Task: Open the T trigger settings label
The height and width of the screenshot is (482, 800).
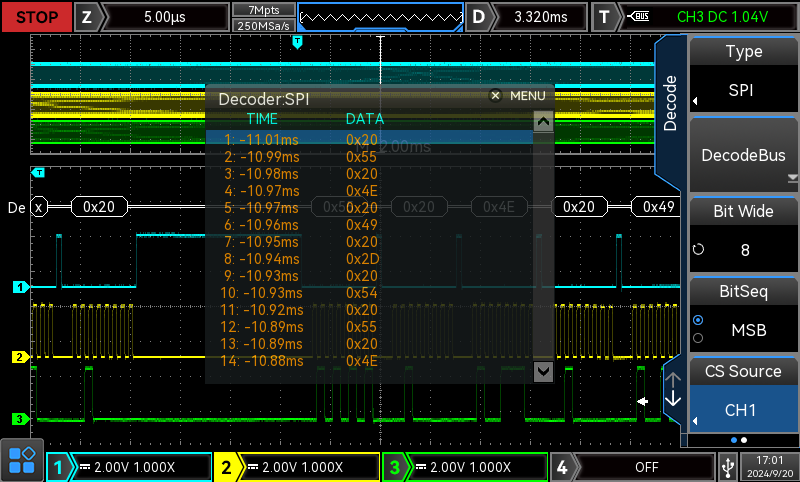Action: click(x=604, y=17)
